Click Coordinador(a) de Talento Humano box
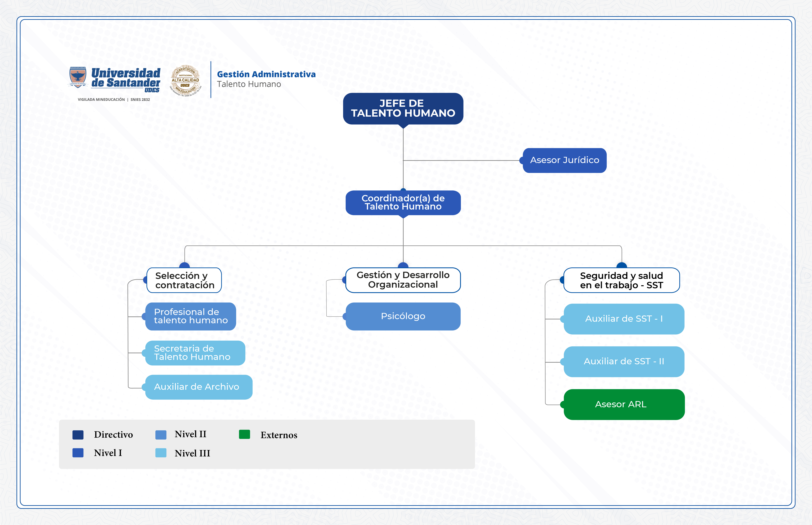This screenshot has height=525, width=812. click(x=403, y=203)
